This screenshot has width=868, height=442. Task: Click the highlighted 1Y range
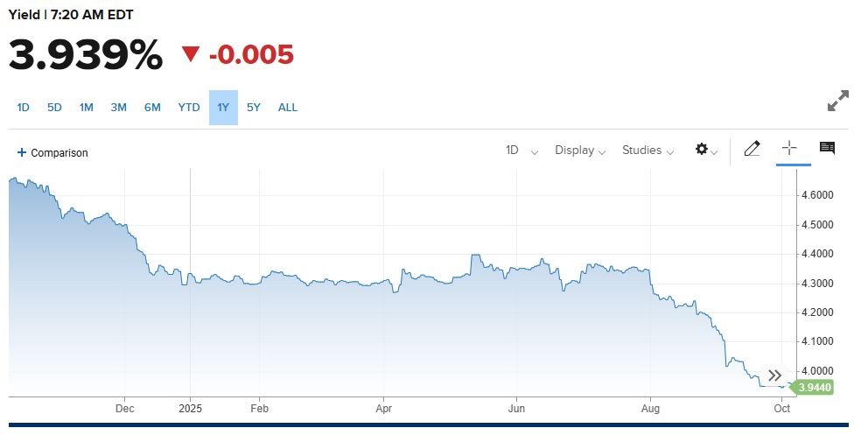pos(223,108)
